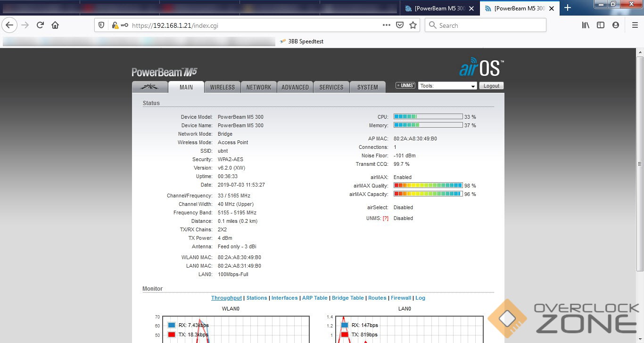The width and height of the screenshot is (644, 343).
Task: Click the UNMS button beside Tools
Action: pos(405,86)
